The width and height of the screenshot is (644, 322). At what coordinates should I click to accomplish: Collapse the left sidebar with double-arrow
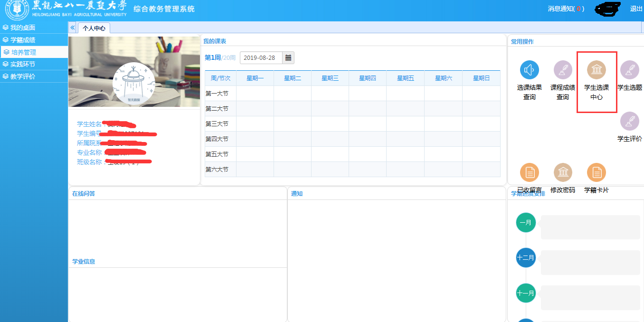pos(73,28)
